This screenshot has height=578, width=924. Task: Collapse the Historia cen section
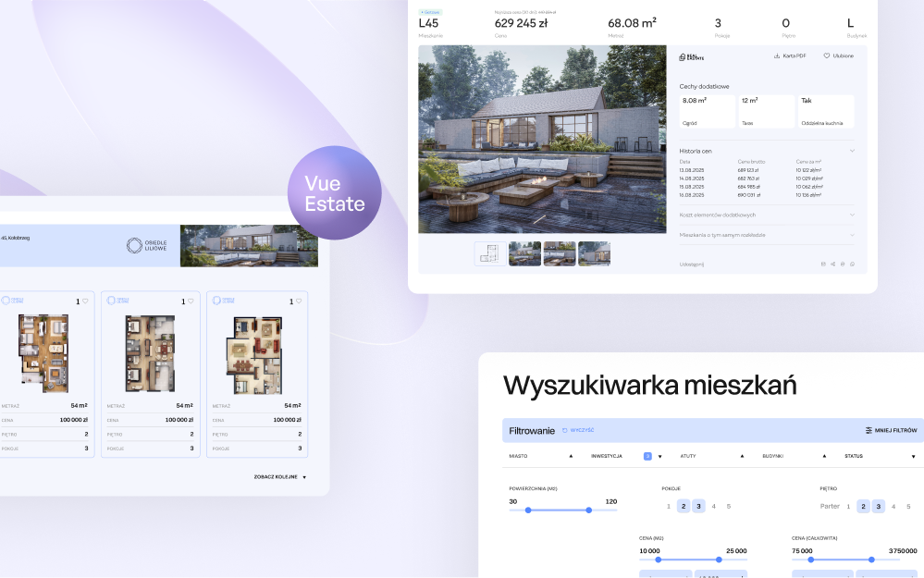[x=767, y=151]
